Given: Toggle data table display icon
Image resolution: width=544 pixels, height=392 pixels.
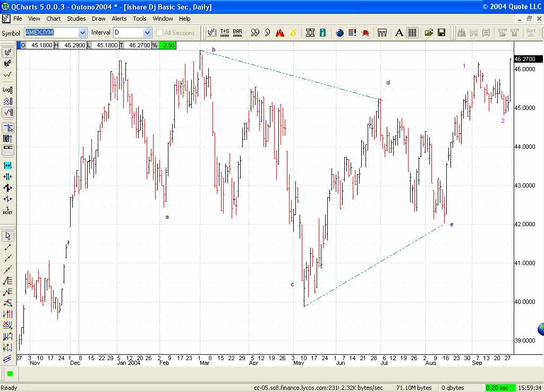Looking at the screenshot, I should [7, 139].
